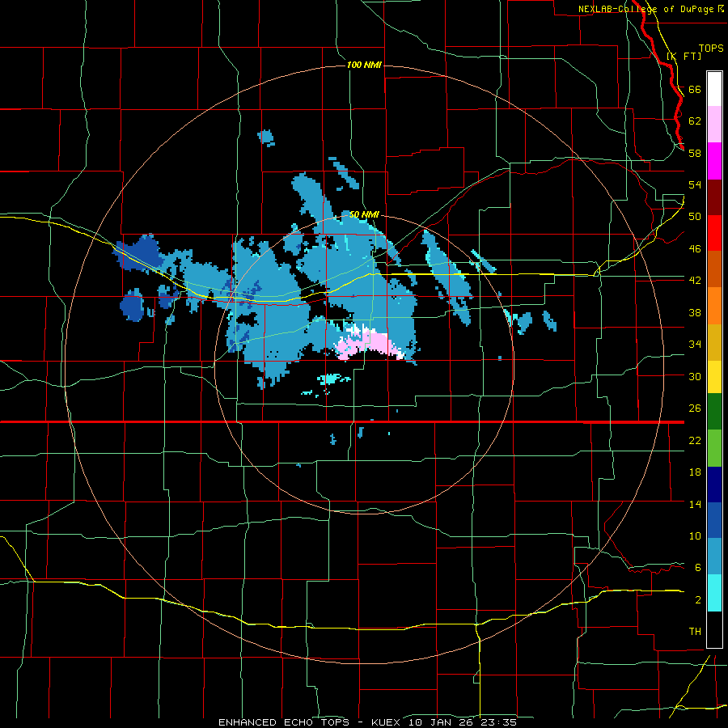Click the ENHANCED ECHO TOPS caption text
Screen dimensions: 728x728
(x=284, y=722)
